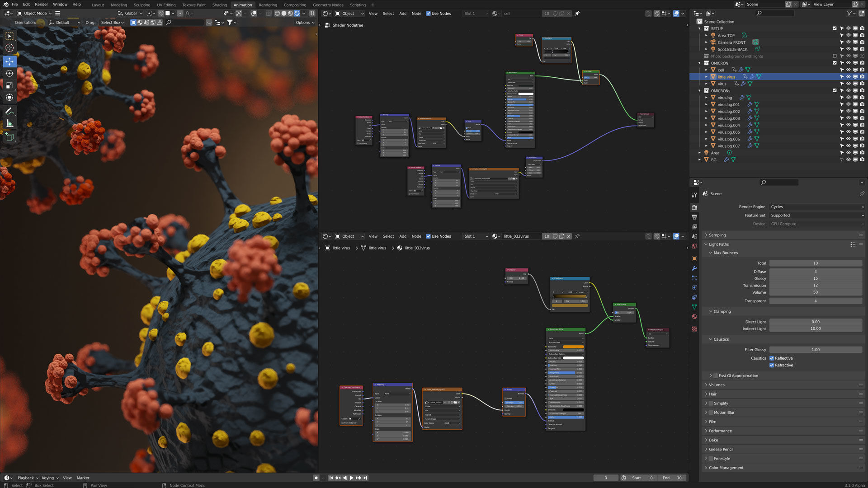This screenshot has height=488, width=868.
Task: Open the Modifiers properties tab
Action: click(x=694, y=268)
